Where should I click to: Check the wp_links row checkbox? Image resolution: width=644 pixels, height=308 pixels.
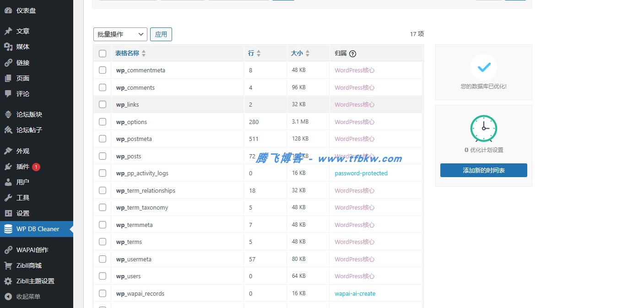pos(103,104)
